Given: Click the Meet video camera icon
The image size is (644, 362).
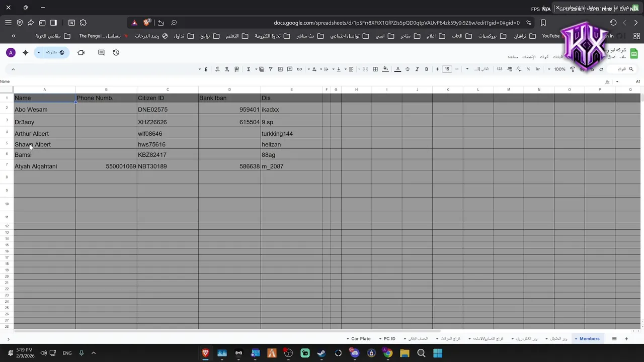Looking at the screenshot, I should [x=81, y=52].
